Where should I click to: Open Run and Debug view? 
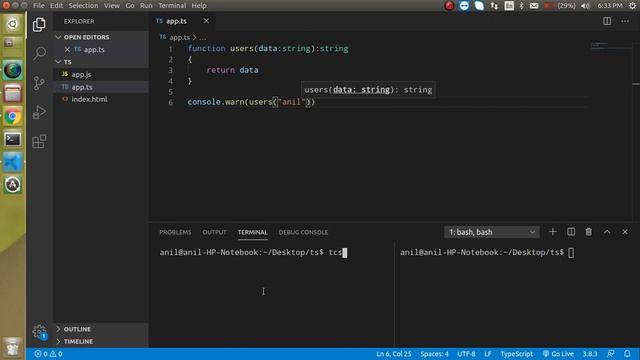coord(39,112)
